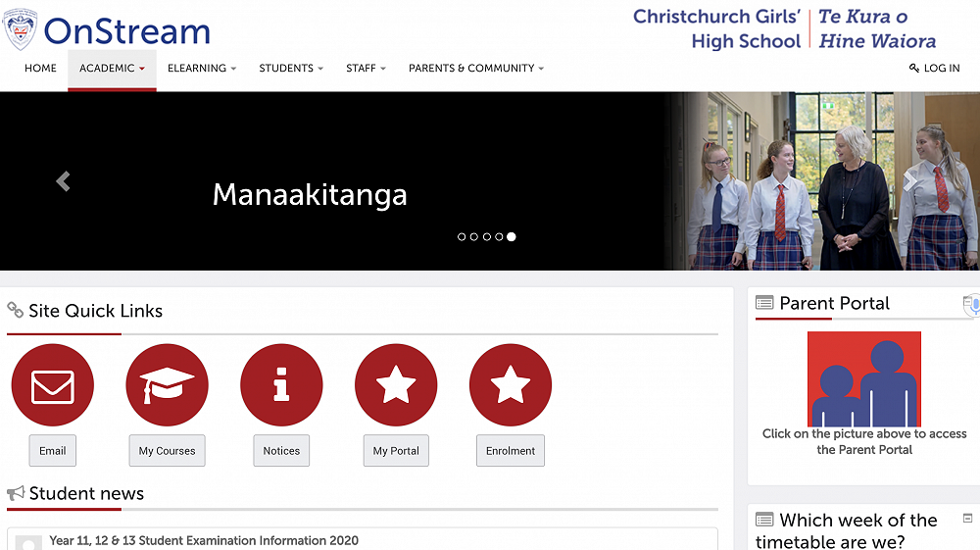Click Parent Portal picture thumbnail
Image resolution: width=980 pixels, height=550 pixels.
pos(863,378)
